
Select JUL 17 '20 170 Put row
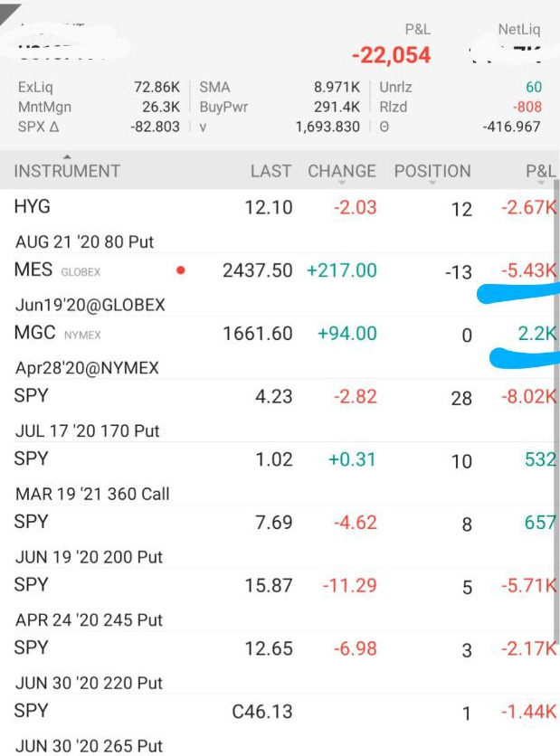click(x=278, y=411)
